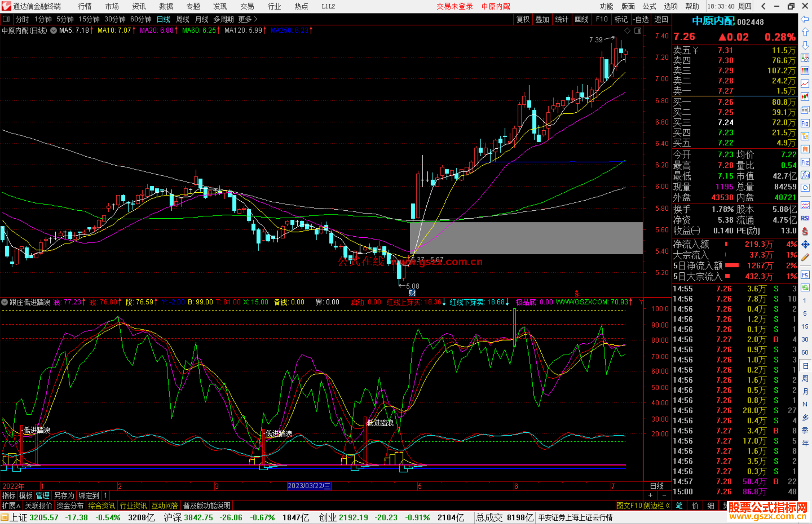Open the f(x) formula icon
The image size is (812, 524).
coord(805,175)
